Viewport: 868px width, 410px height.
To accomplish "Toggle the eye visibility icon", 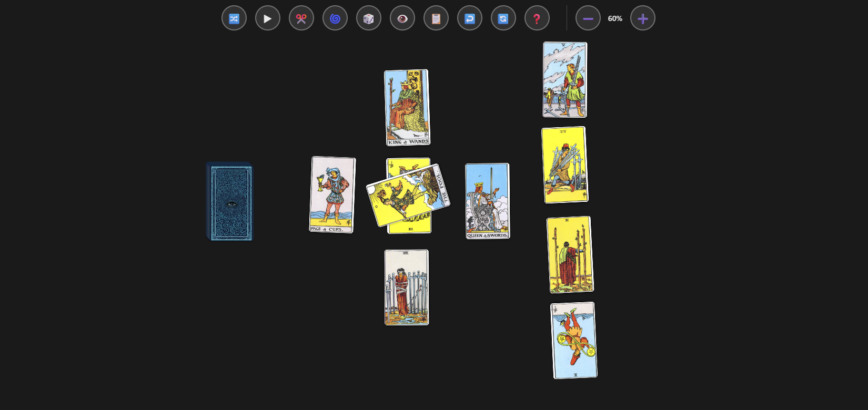I will tap(402, 18).
